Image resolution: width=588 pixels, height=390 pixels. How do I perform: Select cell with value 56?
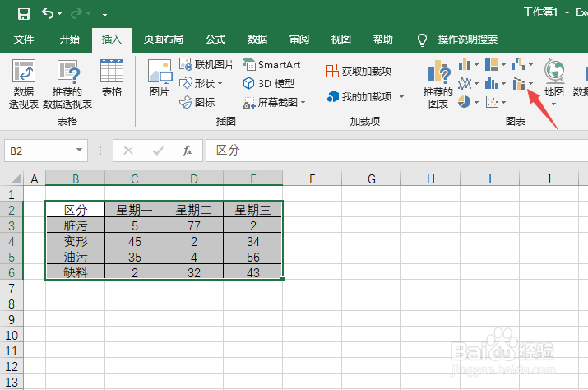click(x=252, y=257)
